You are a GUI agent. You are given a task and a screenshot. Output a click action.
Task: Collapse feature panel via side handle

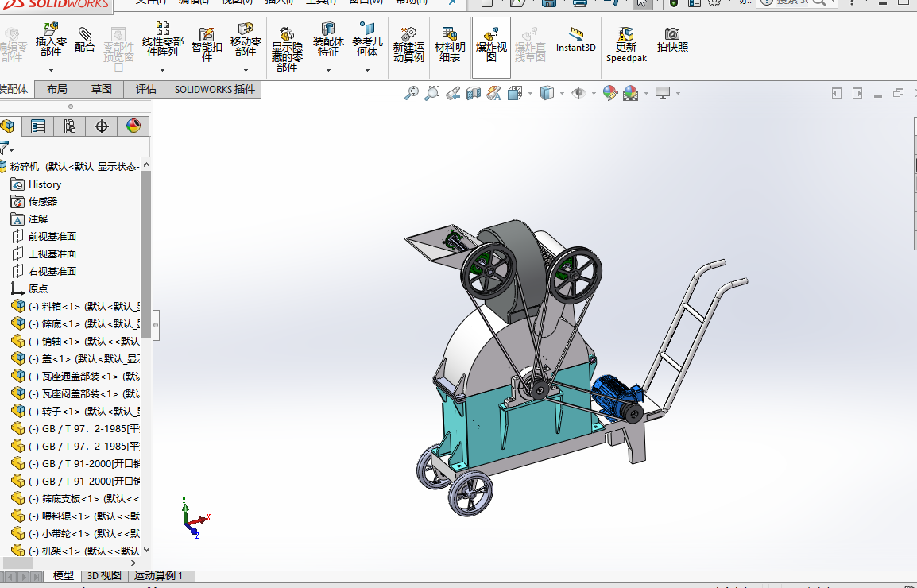click(x=156, y=325)
